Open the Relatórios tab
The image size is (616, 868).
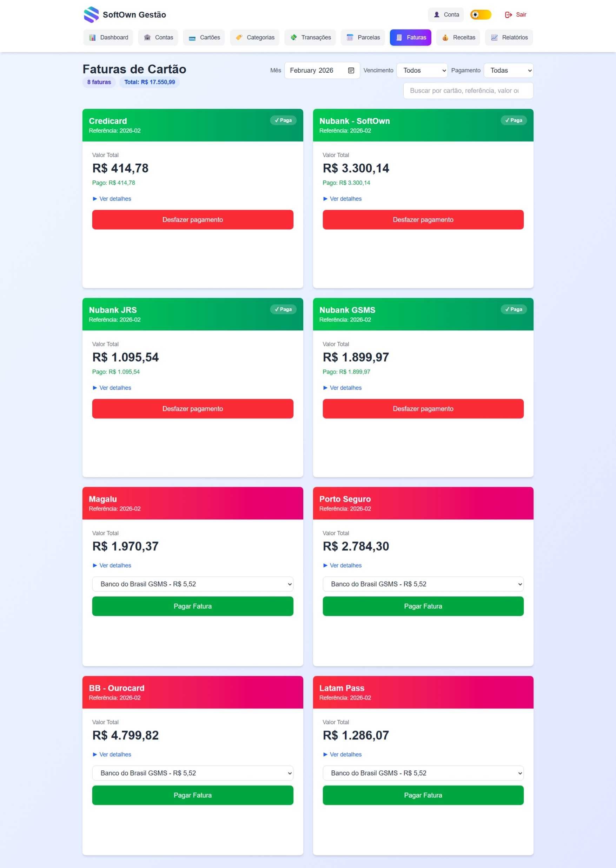tap(509, 38)
